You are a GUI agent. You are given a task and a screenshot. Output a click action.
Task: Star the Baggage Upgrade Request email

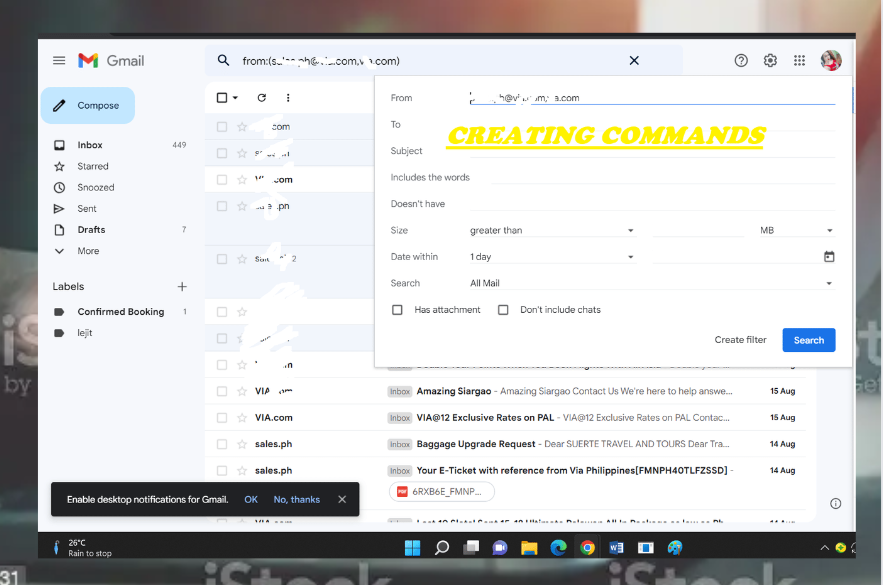coord(242,444)
